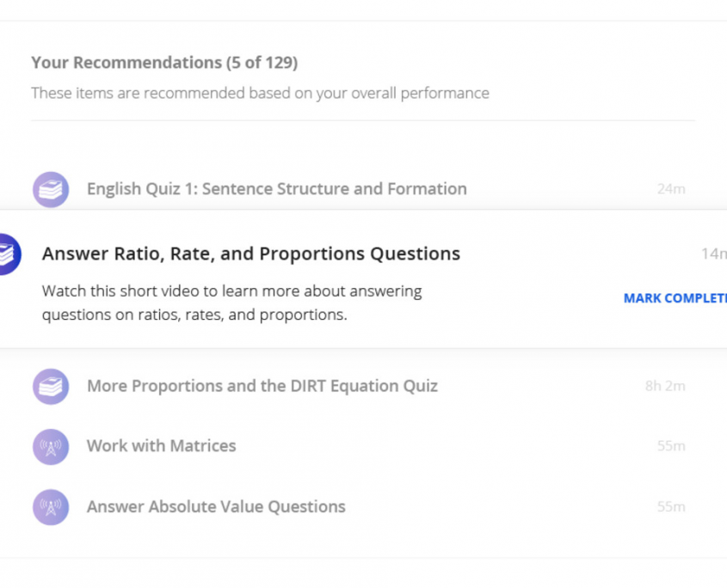Click the Absolute Value Questions tower icon
The height and width of the screenshot is (588, 727).
(x=51, y=506)
